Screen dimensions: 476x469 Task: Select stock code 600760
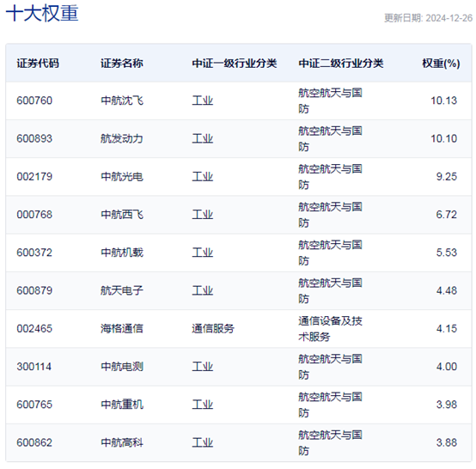[x=34, y=100]
